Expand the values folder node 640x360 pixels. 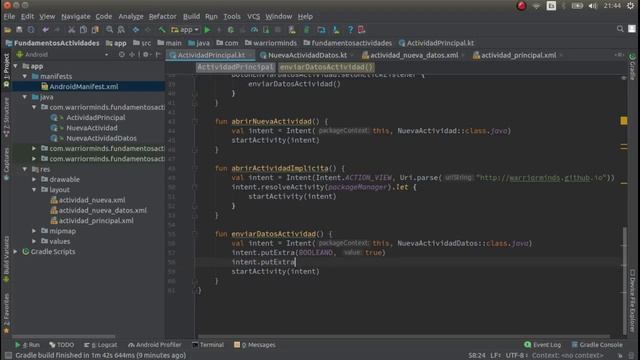34,241
